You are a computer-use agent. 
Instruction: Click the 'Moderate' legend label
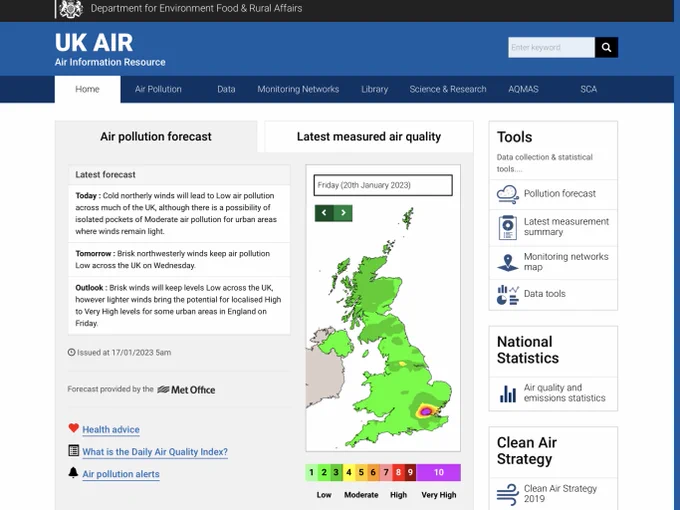click(361, 495)
